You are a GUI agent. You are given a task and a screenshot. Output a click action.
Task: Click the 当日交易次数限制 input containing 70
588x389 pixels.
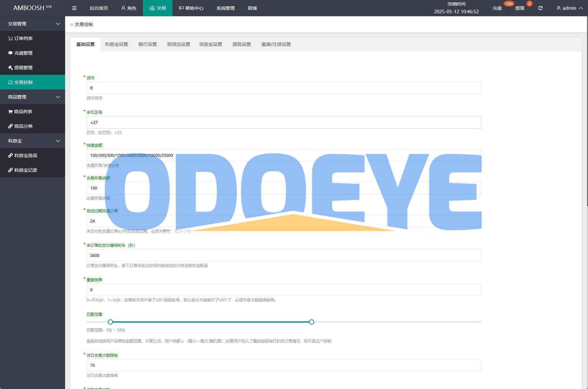click(x=284, y=365)
